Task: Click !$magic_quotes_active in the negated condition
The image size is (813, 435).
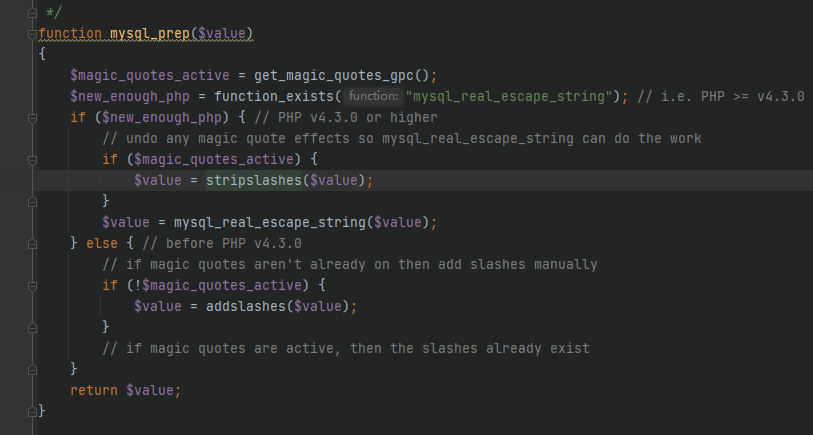Action: click(218, 286)
